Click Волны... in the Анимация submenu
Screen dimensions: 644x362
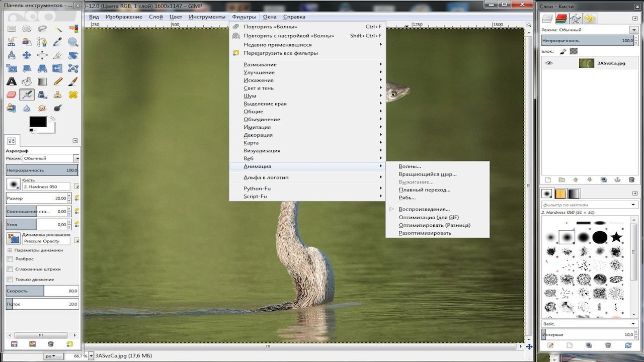point(410,166)
